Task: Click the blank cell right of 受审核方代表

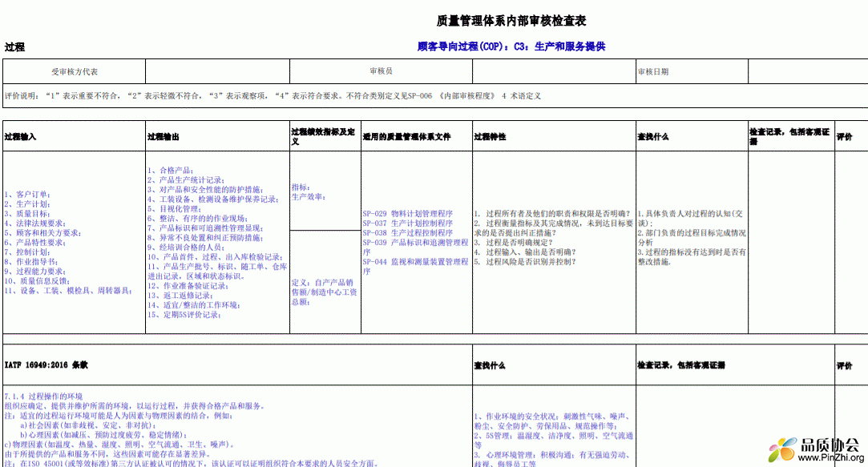Action: click(x=217, y=71)
